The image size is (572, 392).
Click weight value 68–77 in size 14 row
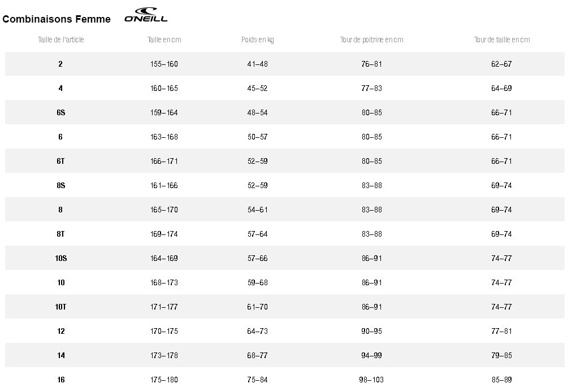pyautogui.click(x=258, y=355)
